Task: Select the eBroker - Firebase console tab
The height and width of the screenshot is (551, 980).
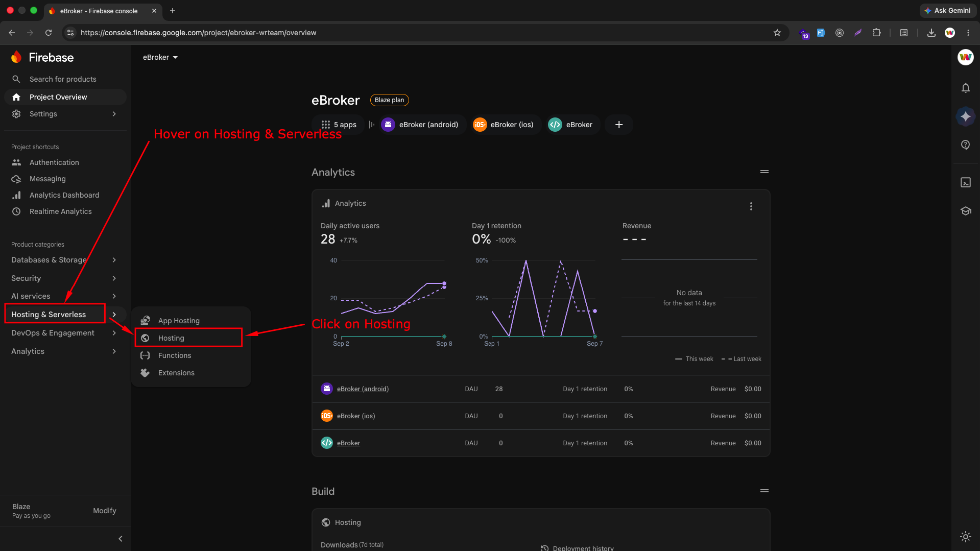Action: click(x=103, y=11)
